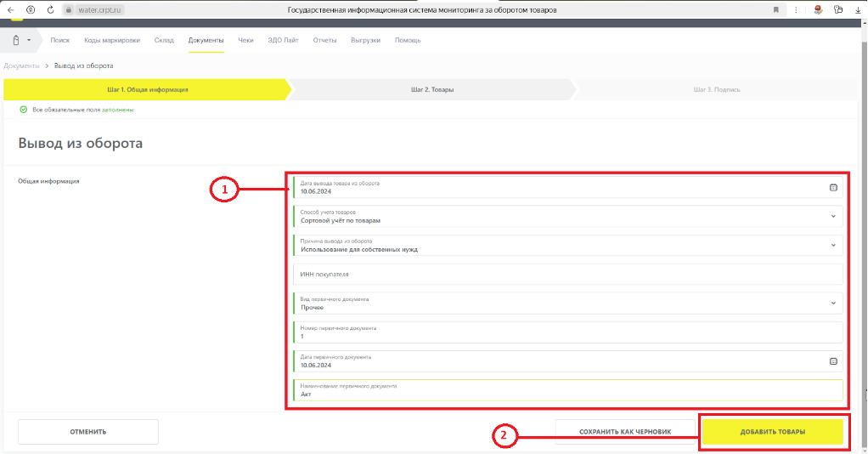The width and height of the screenshot is (868, 454).
Task: Open the browser extensions panel icon
Action: pyautogui.click(x=838, y=10)
